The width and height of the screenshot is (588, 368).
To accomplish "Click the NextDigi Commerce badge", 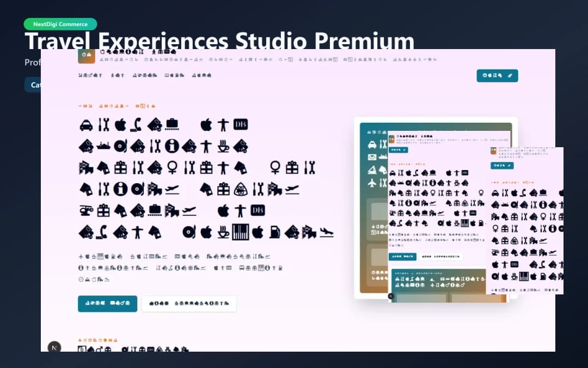I will [x=60, y=24].
